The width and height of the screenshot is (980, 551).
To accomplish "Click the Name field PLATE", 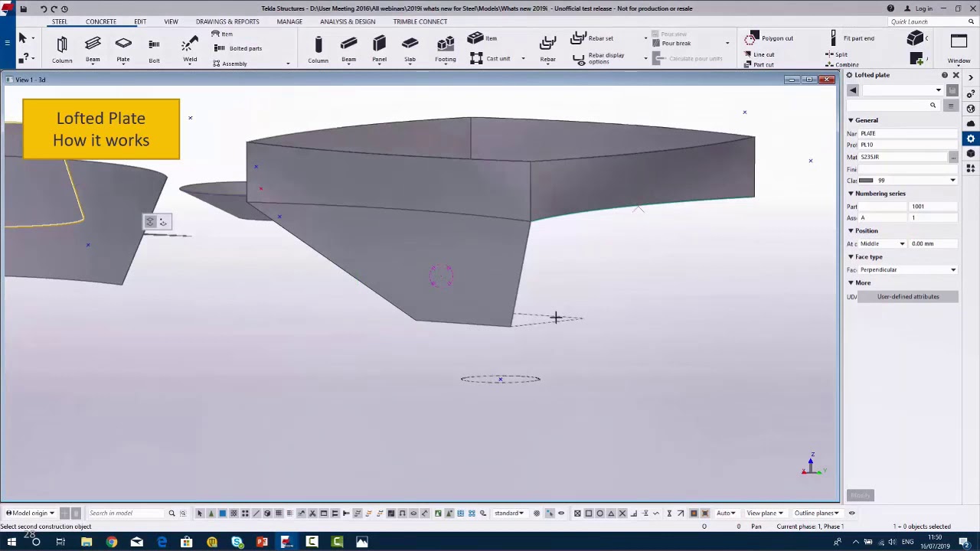I will (x=909, y=134).
